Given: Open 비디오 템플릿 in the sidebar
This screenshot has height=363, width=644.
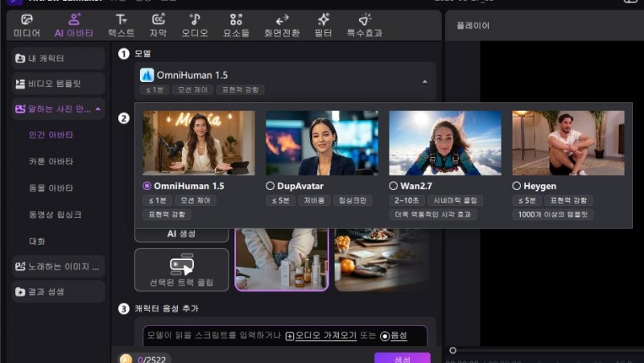Looking at the screenshot, I should click(58, 84).
